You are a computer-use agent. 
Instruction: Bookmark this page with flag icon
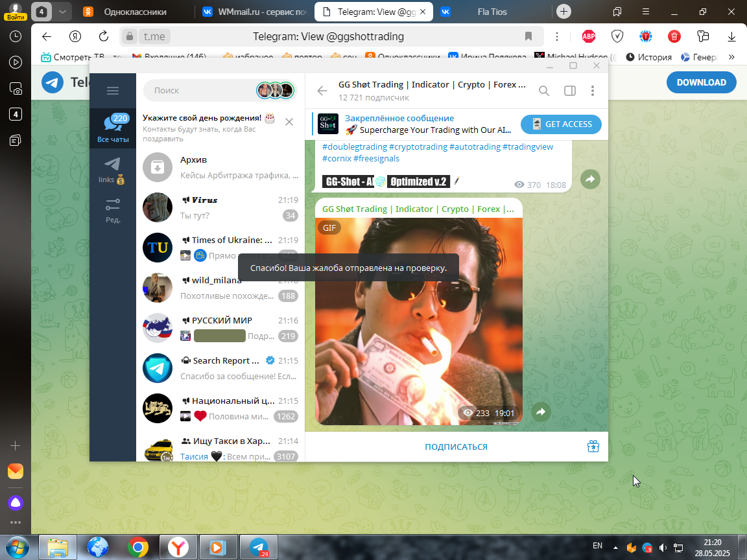pos(528,36)
